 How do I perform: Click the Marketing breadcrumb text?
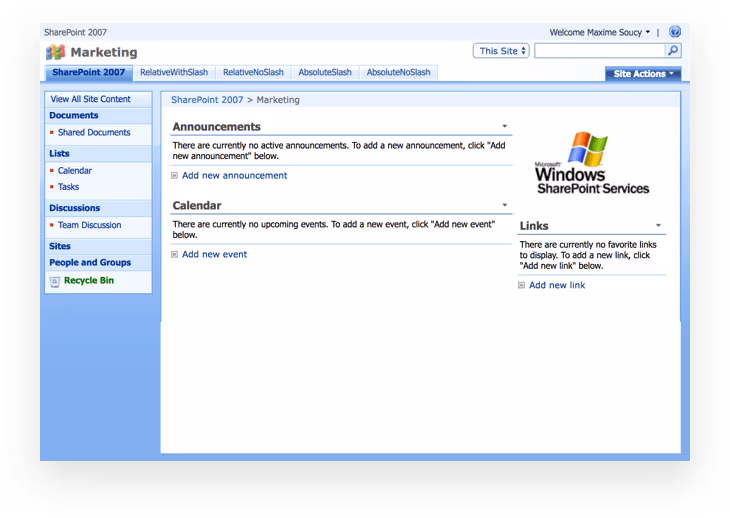pos(278,100)
